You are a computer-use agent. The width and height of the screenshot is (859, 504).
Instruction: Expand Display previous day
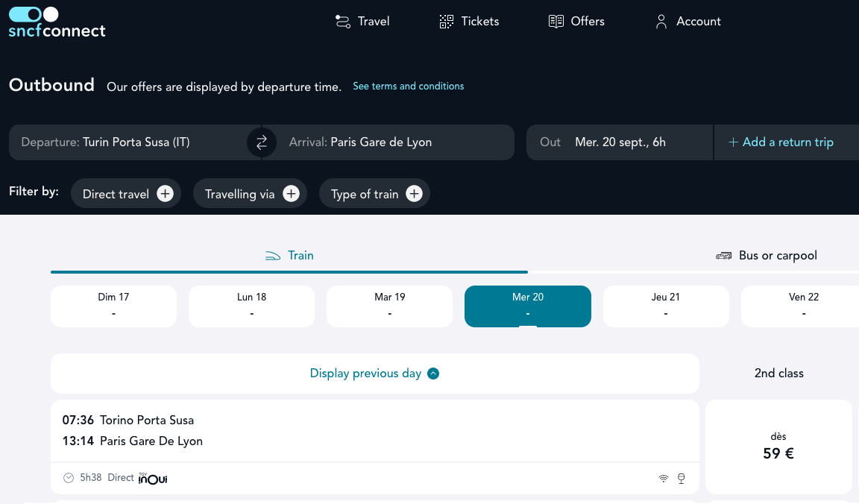pos(374,374)
